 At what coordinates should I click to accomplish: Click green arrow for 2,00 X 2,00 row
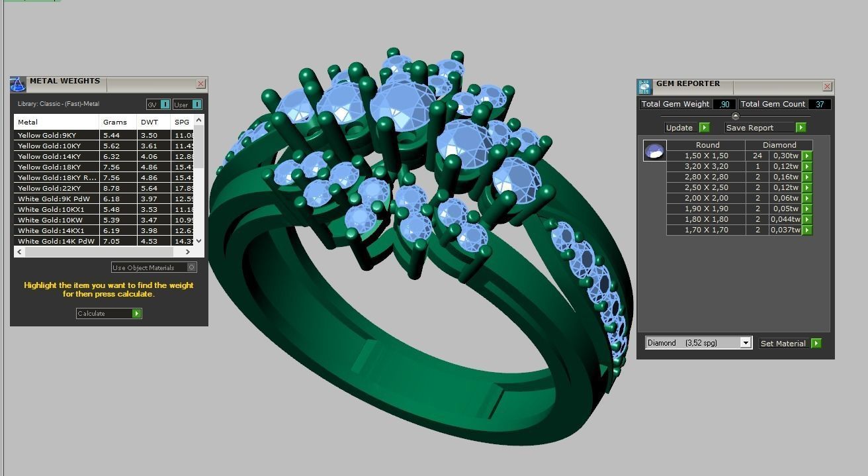pos(806,199)
